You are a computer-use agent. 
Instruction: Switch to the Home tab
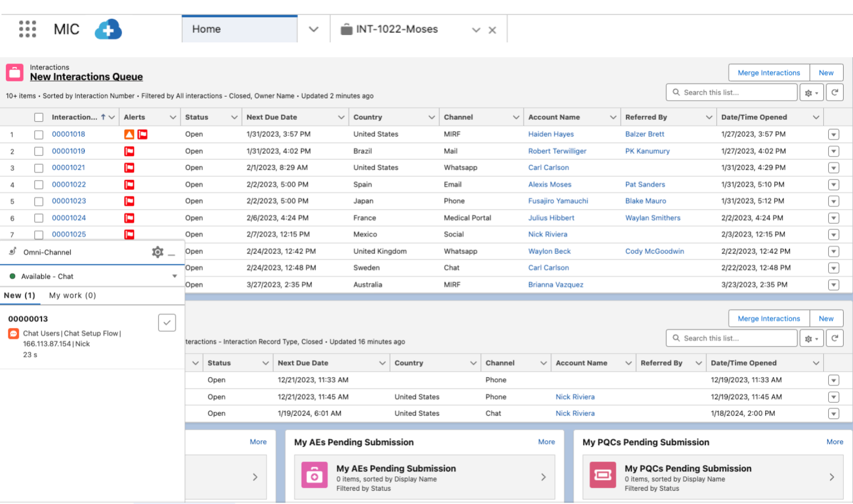click(239, 29)
